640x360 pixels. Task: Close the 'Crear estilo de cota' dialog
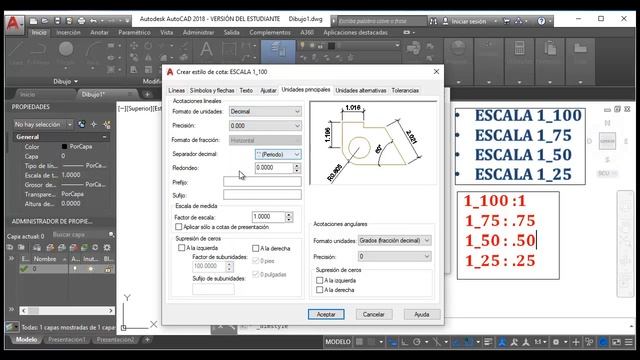[436, 72]
